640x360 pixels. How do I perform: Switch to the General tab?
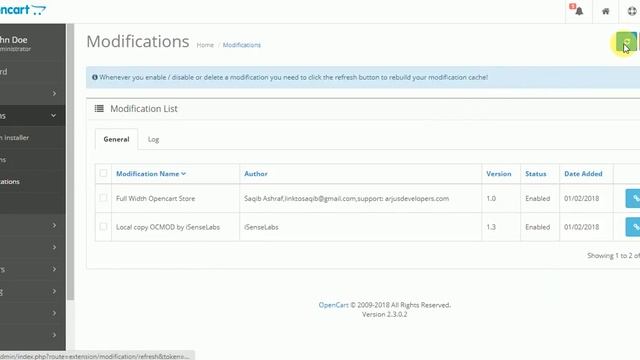point(116,139)
